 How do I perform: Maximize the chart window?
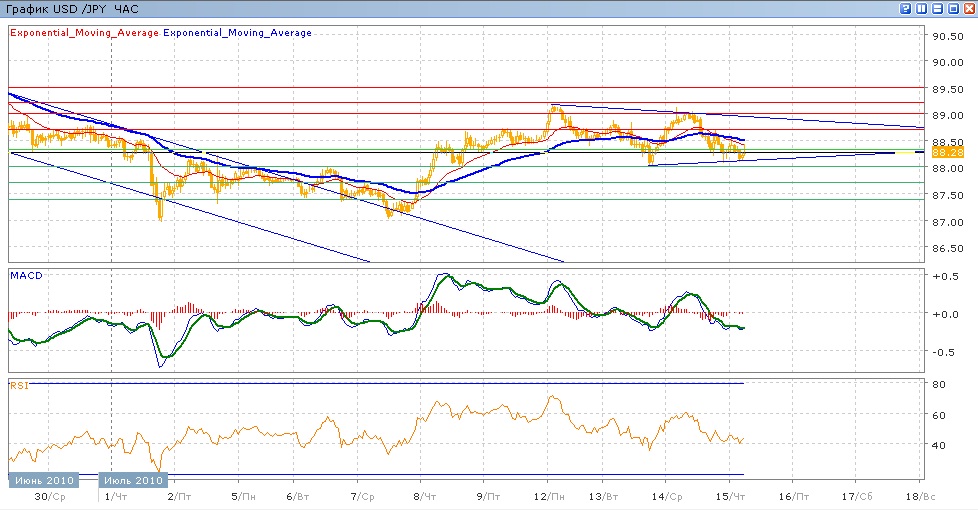point(954,8)
